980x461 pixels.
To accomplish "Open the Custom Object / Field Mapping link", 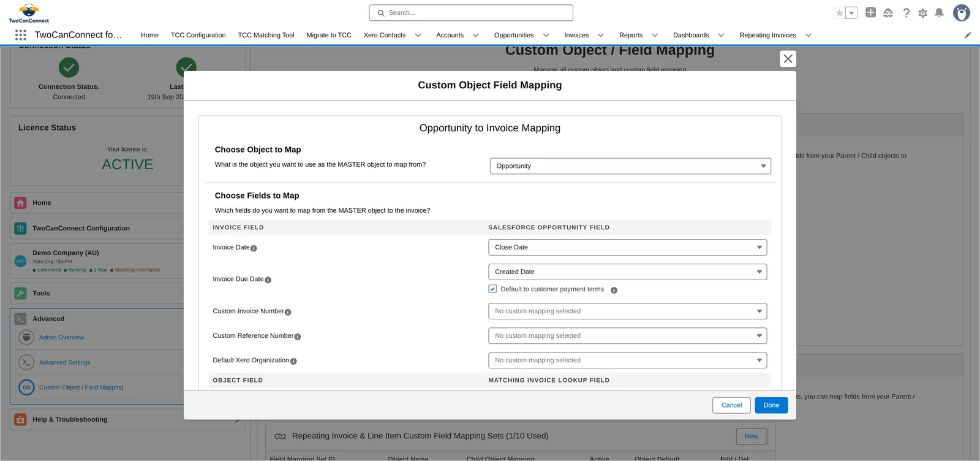I will click(x=81, y=387).
